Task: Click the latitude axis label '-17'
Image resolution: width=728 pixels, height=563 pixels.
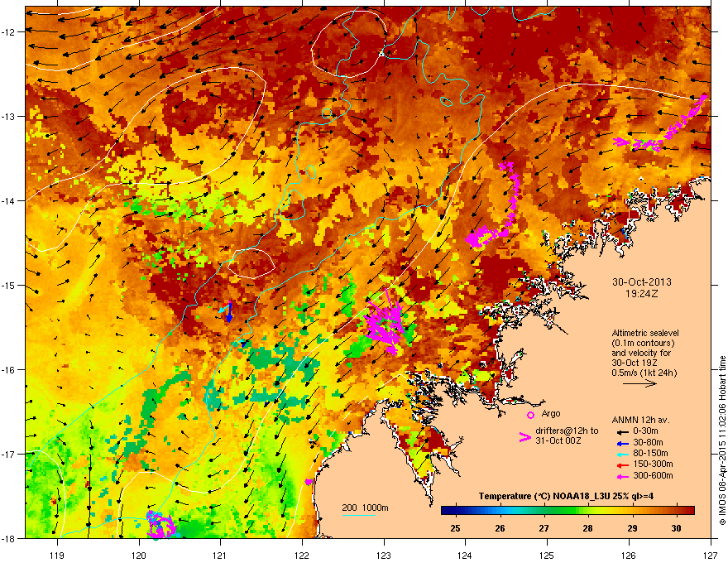Action: pyautogui.click(x=8, y=454)
